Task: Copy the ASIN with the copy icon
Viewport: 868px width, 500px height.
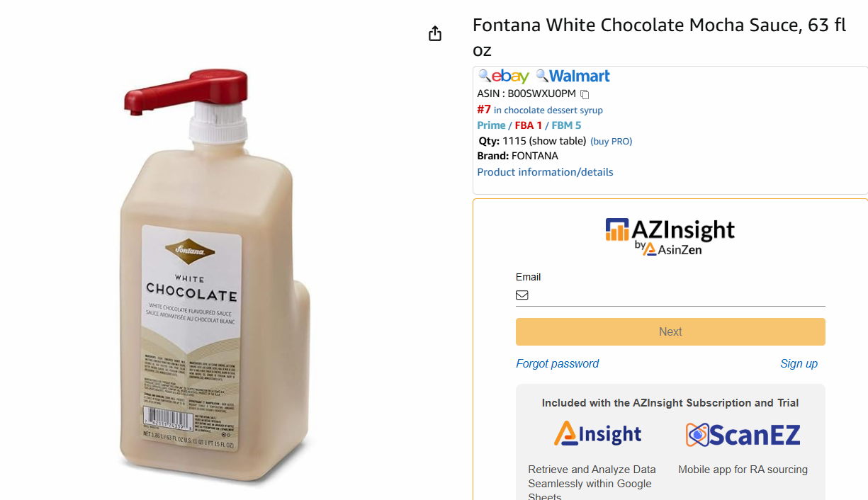Action: [585, 94]
